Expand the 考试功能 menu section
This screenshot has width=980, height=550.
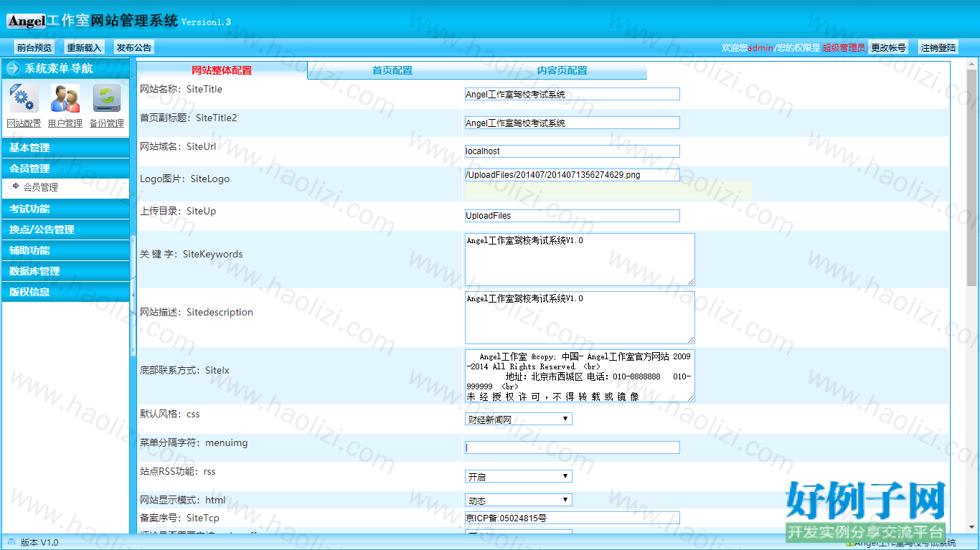click(x=65, y=209)
